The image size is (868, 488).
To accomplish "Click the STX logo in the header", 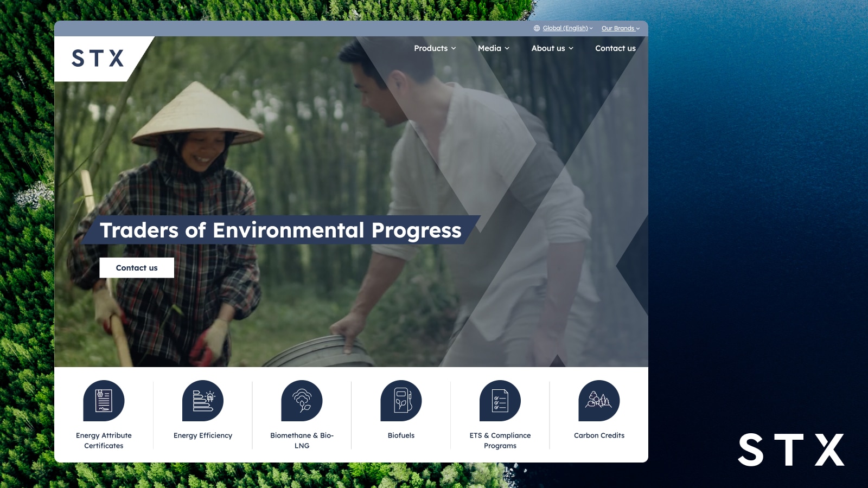I will [x=97, y=59].
